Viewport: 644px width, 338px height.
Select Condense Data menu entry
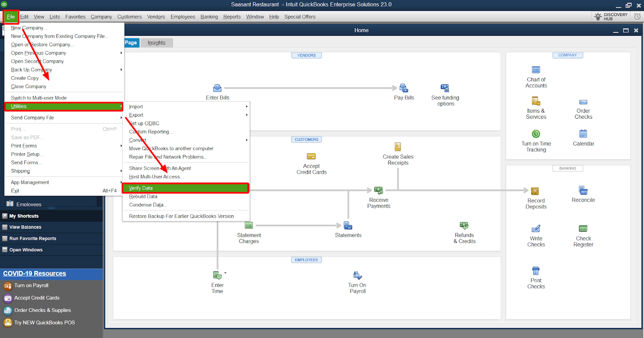point(186,205)
